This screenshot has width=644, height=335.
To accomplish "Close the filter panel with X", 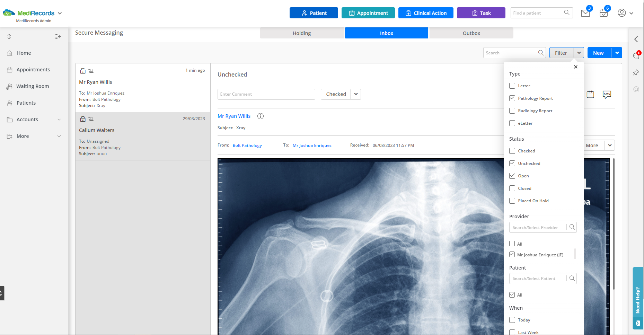I will click(576, 67).
